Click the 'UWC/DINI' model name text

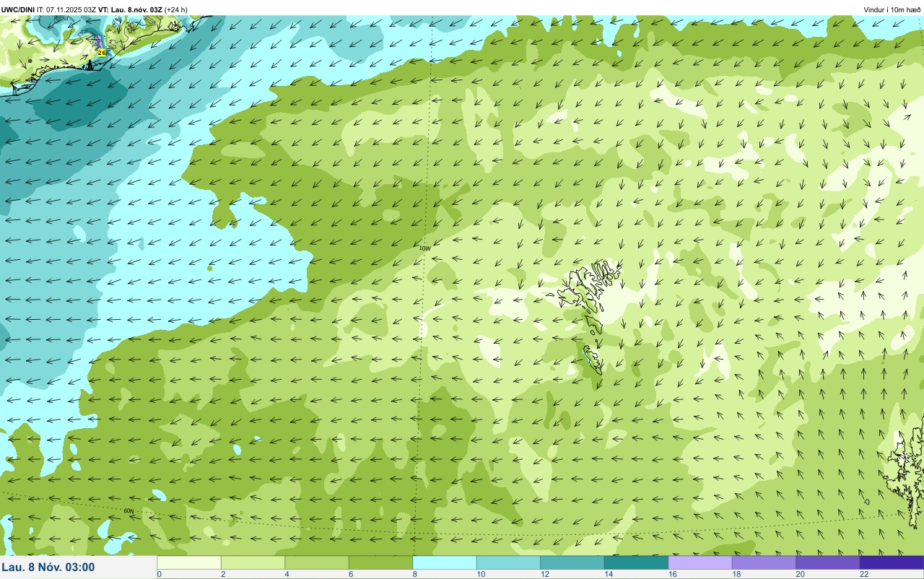(x=18, y=9)
